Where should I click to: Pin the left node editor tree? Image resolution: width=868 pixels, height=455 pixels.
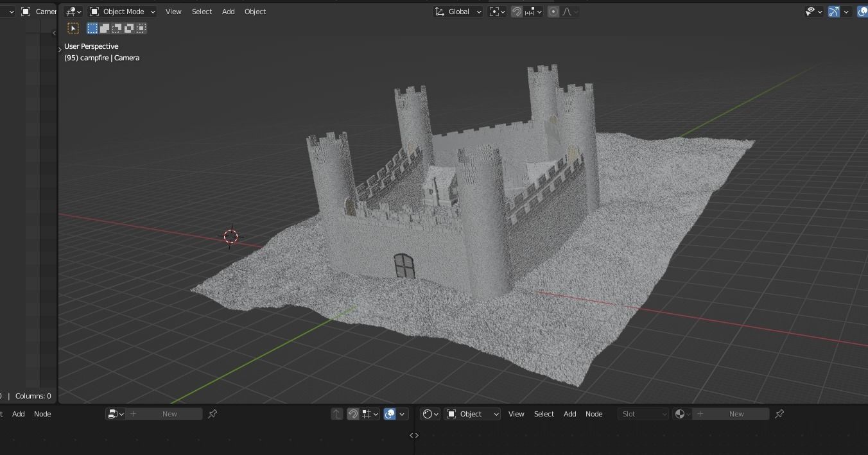pos(213,414)
